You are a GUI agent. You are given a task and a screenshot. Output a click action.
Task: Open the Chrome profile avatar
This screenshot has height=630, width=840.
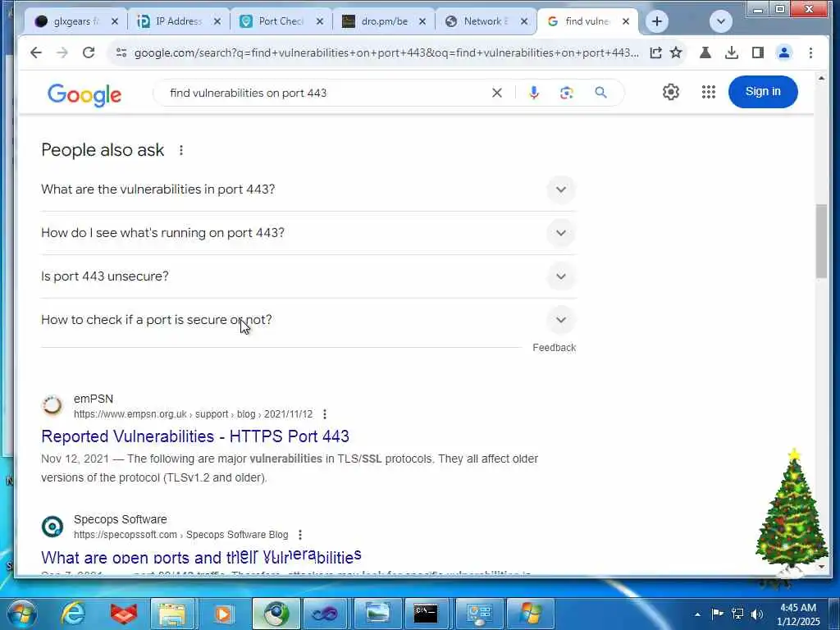tap(783, 52)
